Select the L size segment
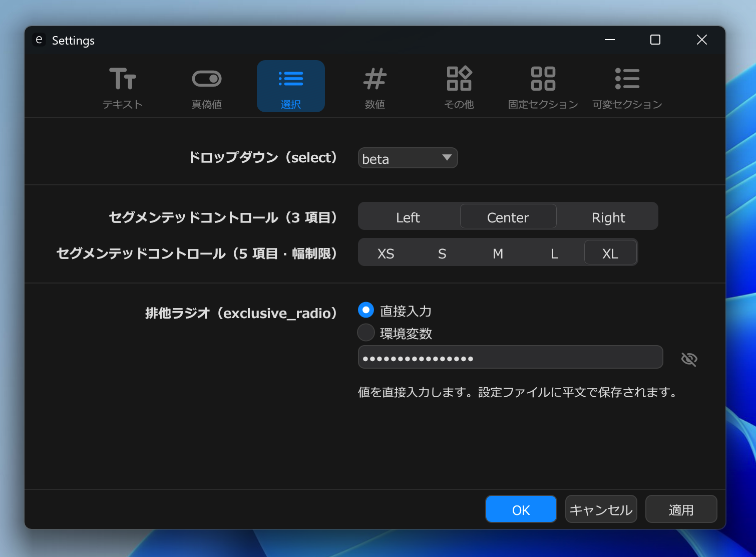This screenshot has width=756, height=557. click(554, 252)
